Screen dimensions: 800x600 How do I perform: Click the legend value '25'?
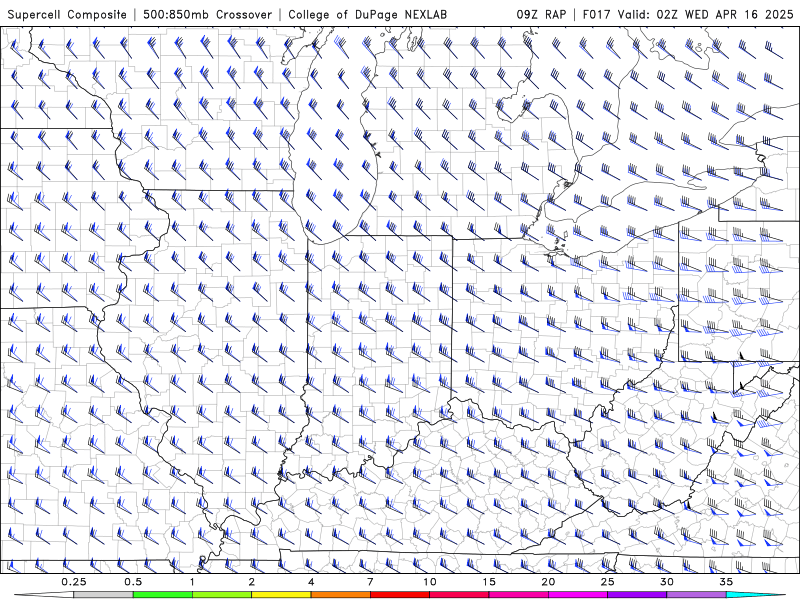pyautogui.click(x=608, y=582)
